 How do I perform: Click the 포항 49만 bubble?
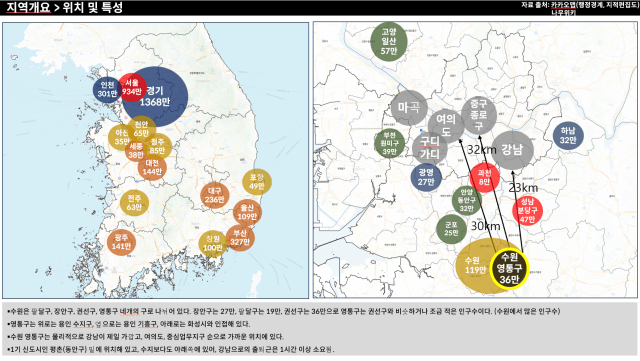pyautogui.click(x=257, y=182)
